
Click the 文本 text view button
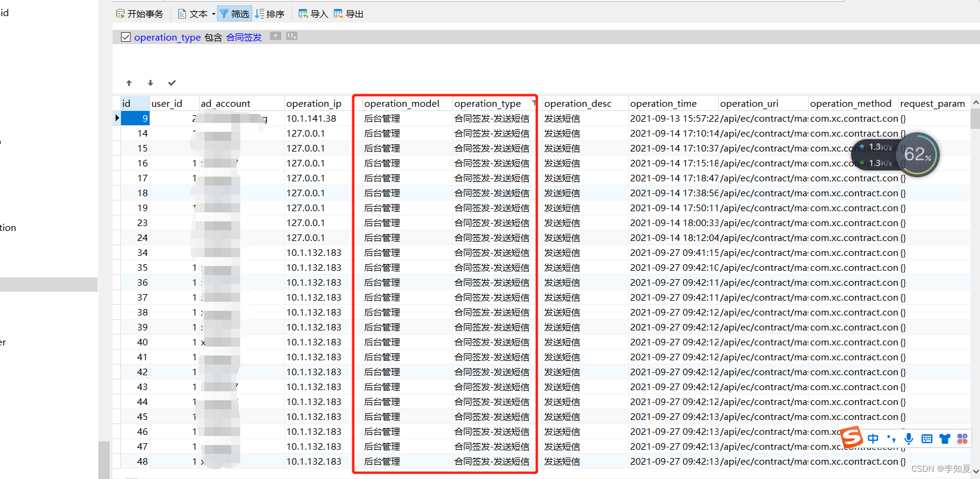[193, 14]
